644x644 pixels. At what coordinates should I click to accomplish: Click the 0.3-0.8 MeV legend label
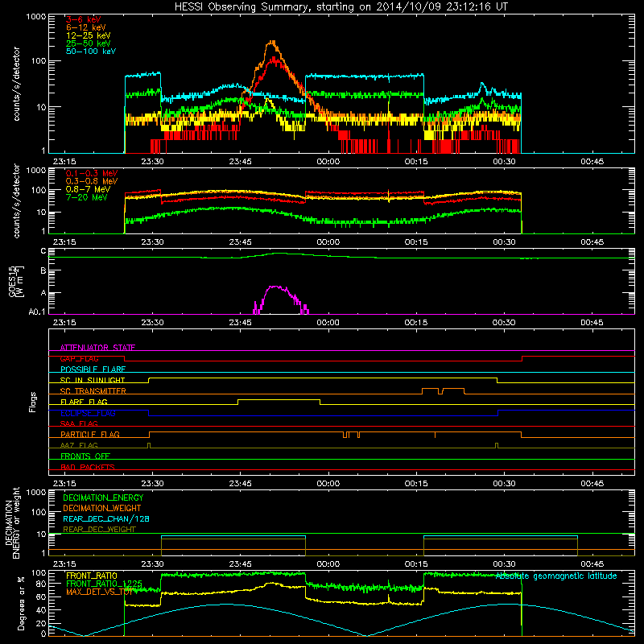[92, 181]
